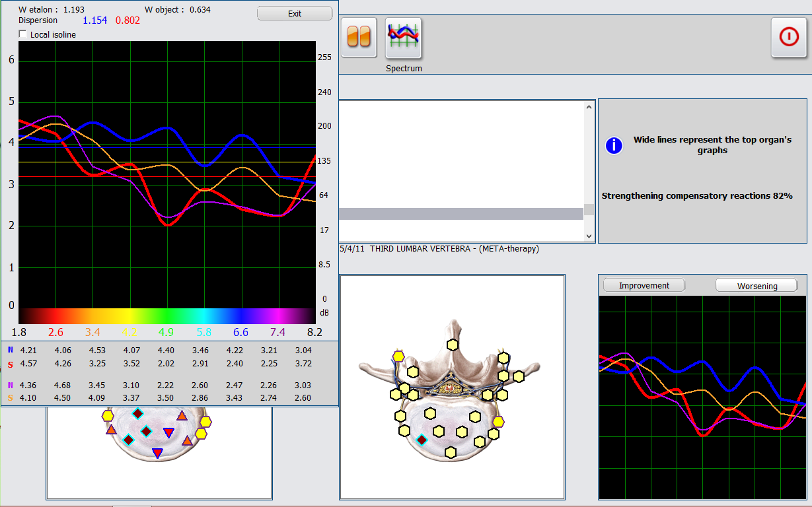Click the hexagon marker atop the spinous process

(453, 345)
